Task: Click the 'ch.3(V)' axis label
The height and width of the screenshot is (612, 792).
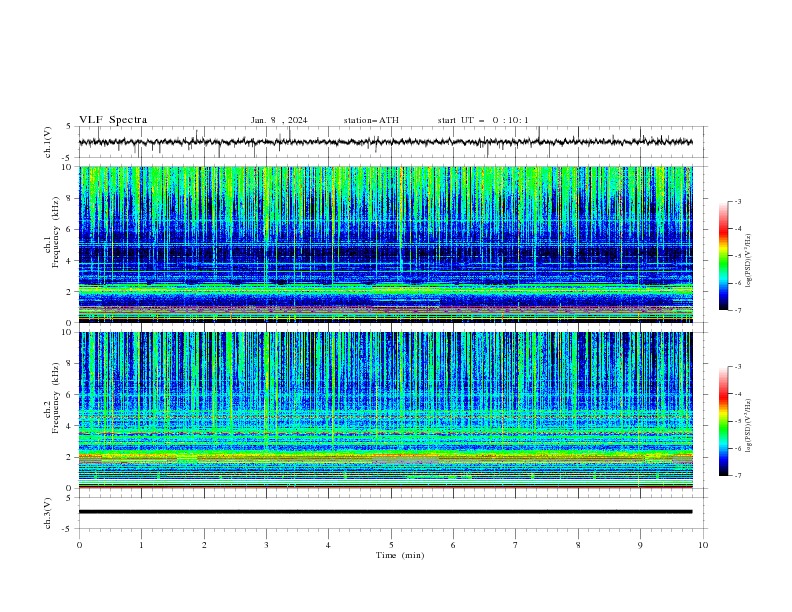Action: pos(48,513)
